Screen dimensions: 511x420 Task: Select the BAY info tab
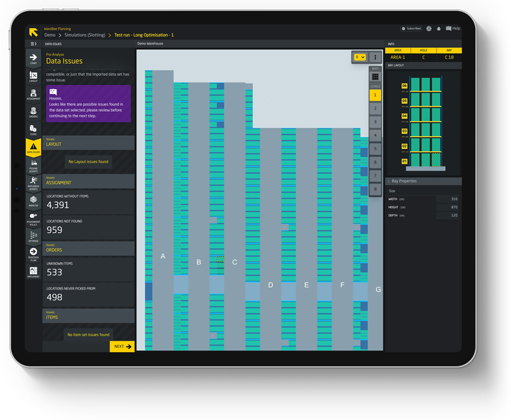tap(449, 51)
